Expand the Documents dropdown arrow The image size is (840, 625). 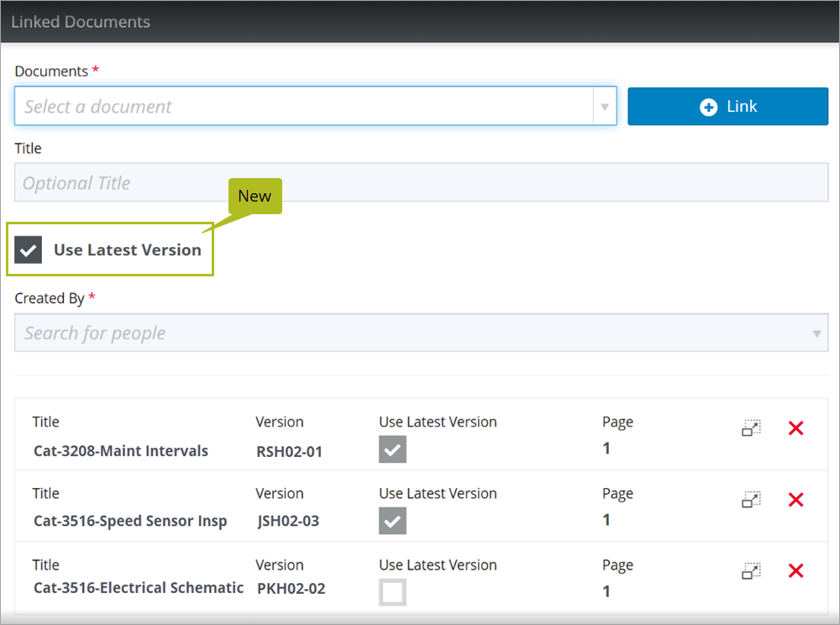coord(604,107)
